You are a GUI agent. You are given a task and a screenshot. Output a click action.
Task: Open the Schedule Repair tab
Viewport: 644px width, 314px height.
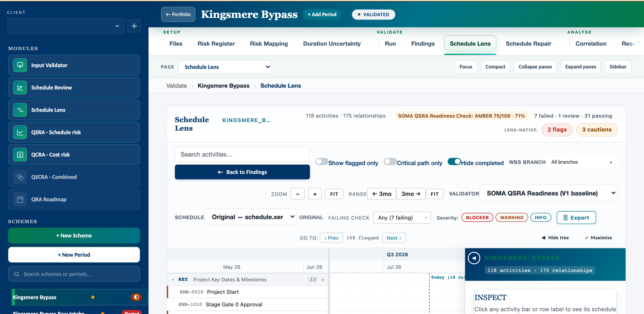click(x=528, y=44)
